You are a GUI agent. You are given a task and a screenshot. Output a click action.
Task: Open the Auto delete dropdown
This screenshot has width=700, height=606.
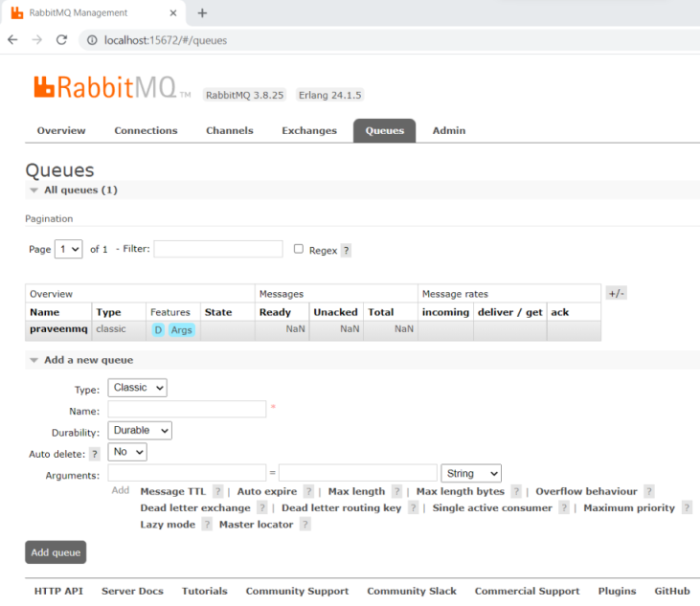127,452
